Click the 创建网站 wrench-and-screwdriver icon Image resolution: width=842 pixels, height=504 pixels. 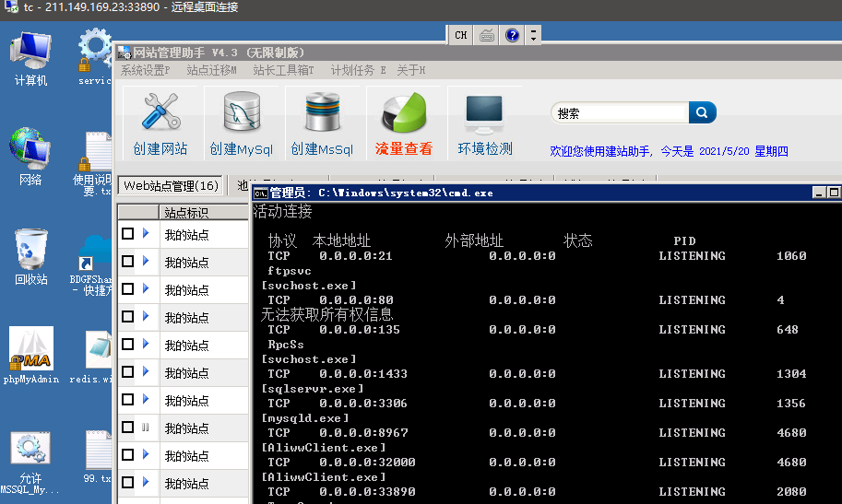point(160,113)
